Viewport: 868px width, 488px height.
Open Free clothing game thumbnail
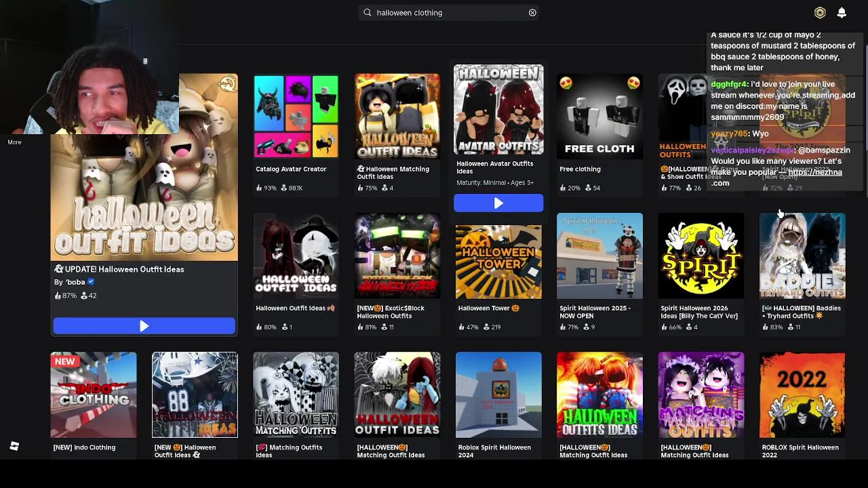click(599, 117)
